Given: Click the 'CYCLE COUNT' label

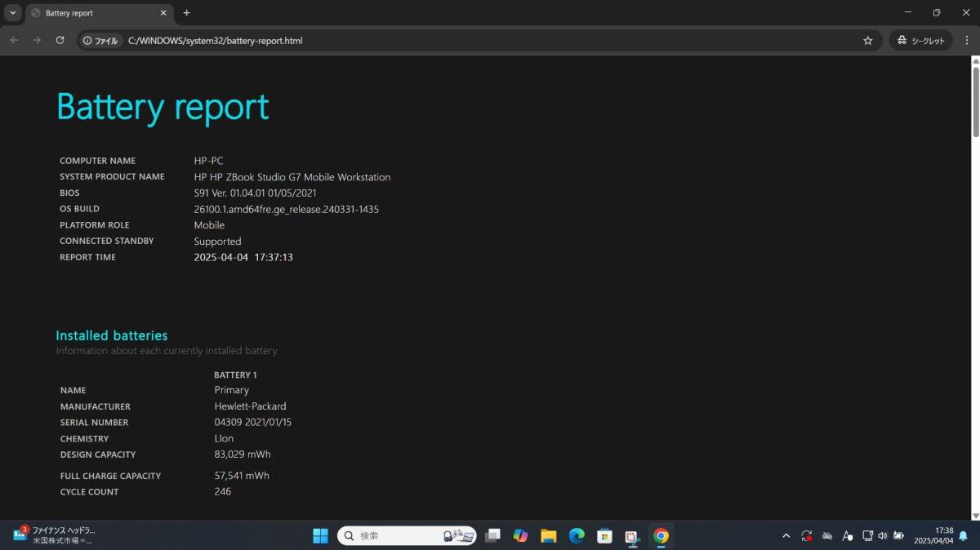Looking at the screenshot, I should coord(89,492).
